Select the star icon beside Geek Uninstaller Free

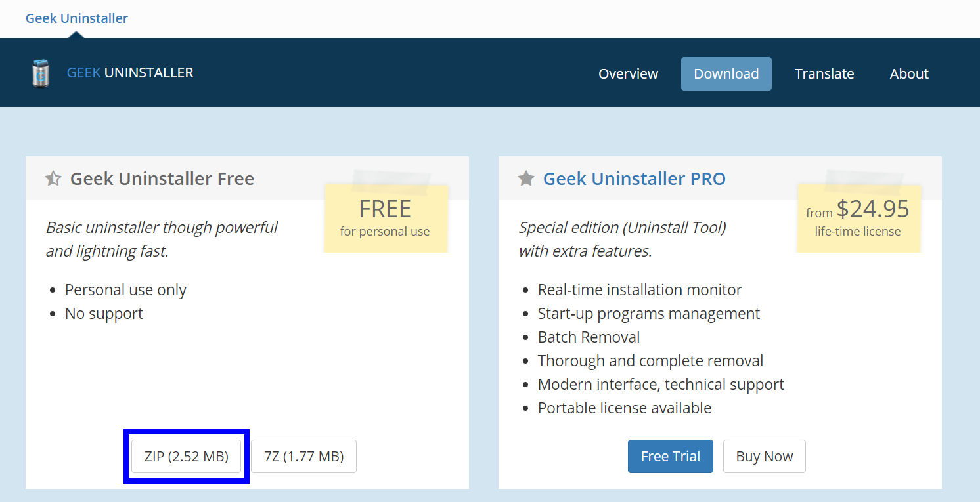tap(53, 177)
